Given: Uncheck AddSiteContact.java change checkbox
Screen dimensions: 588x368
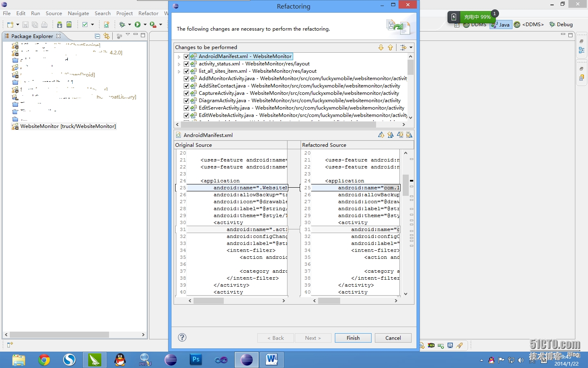Looking at the screenshot, I should pos(186,86).
